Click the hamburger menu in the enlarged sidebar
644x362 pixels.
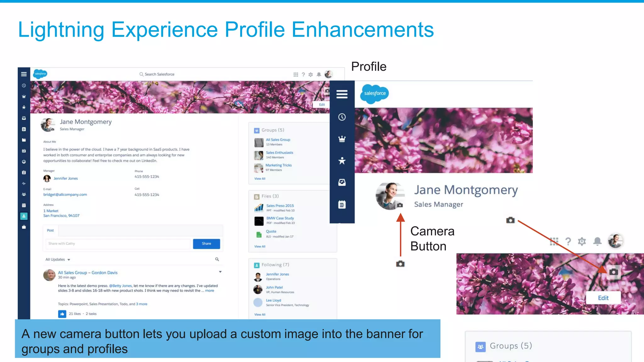(x=342, y=94)
